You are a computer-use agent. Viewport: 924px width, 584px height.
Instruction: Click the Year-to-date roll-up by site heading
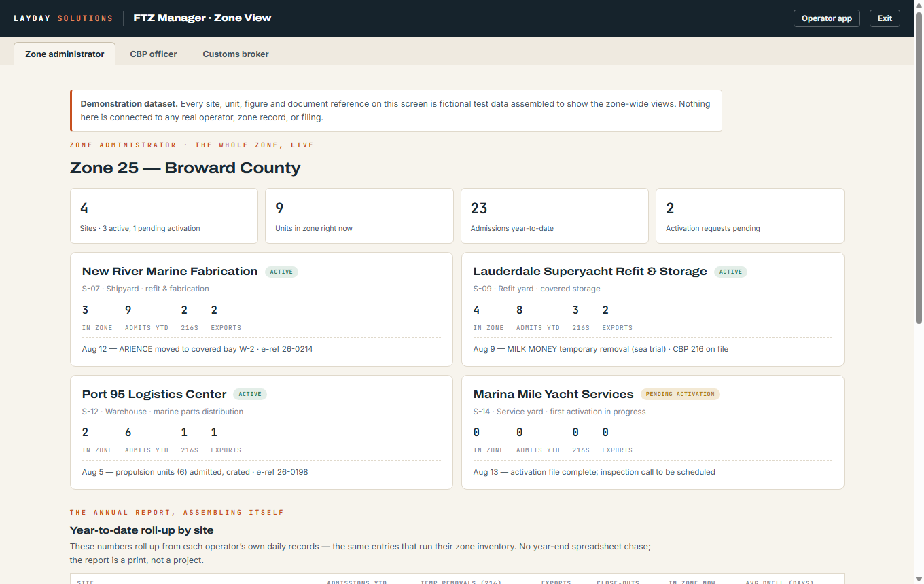pyautogui.click(x=142, y=530)
